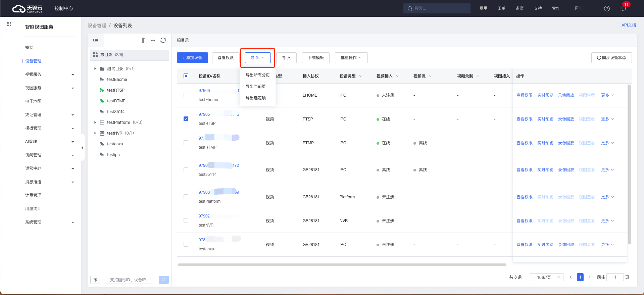Expand the testPlatform tree node
Viewport: 644px width, 295px height.
point(95,122)
